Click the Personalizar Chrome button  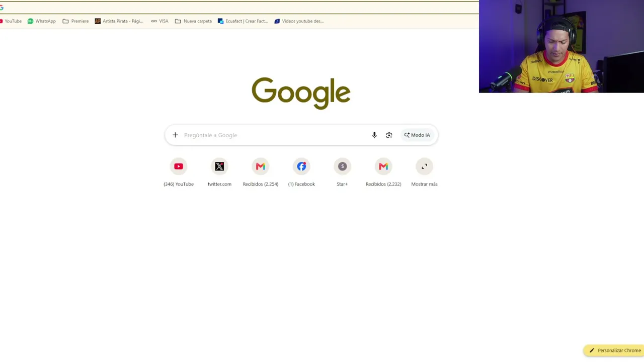click(x=615, y=350)
